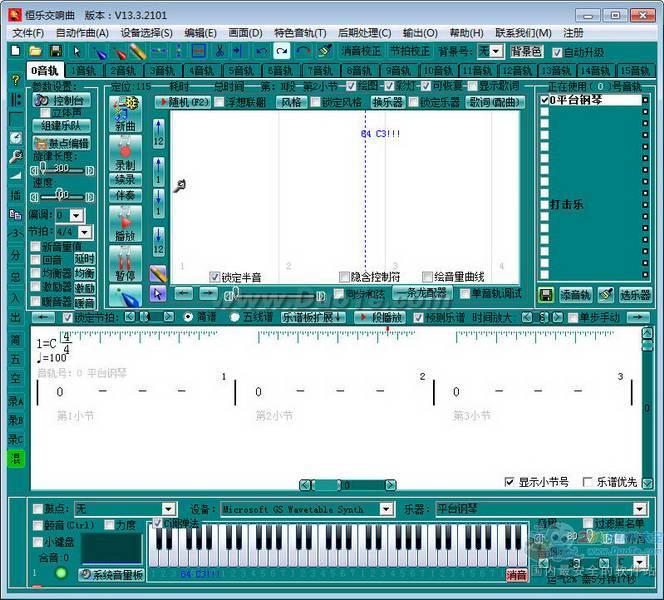
Task: Toggle the 自动升级 checkbox
Action: (557, 53)
